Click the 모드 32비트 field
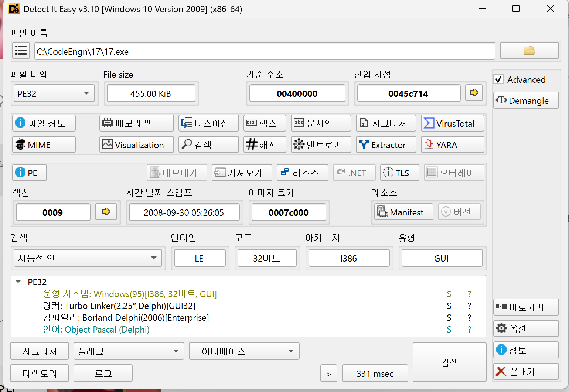569x392 pixels. coord(267,258)
